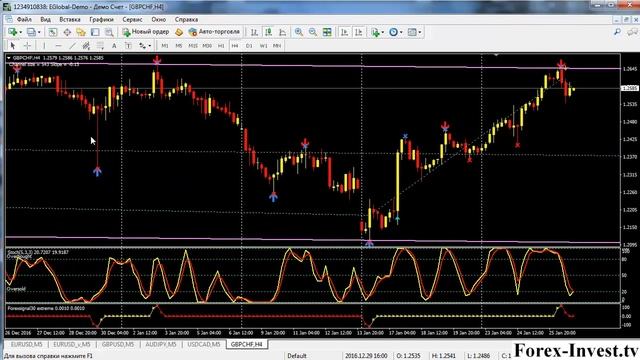Switch to the USDCAD,M5 chart tab
This screenshot has height=360, width=640.
[204, 344]
